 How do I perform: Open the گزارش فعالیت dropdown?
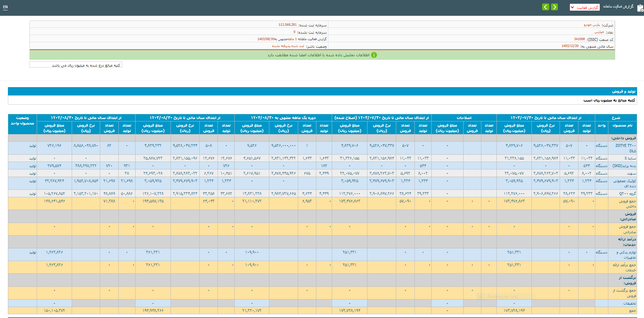(585, 7)
